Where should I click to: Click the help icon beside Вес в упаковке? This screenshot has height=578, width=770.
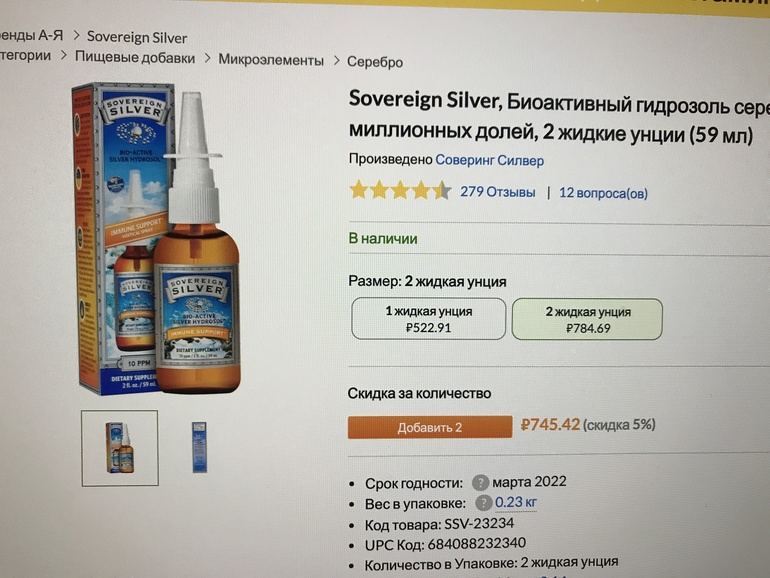tap(483, 503)
